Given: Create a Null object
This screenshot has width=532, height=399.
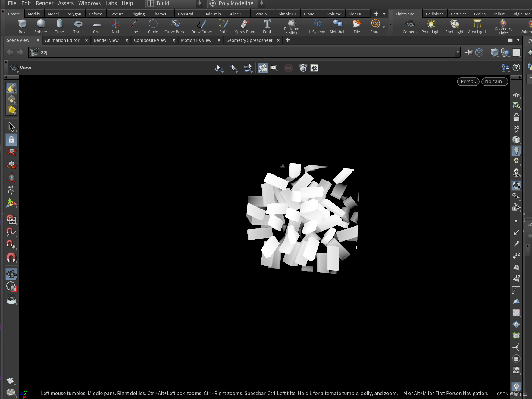Looking at the screenshot, I should [x=115, y=27].
